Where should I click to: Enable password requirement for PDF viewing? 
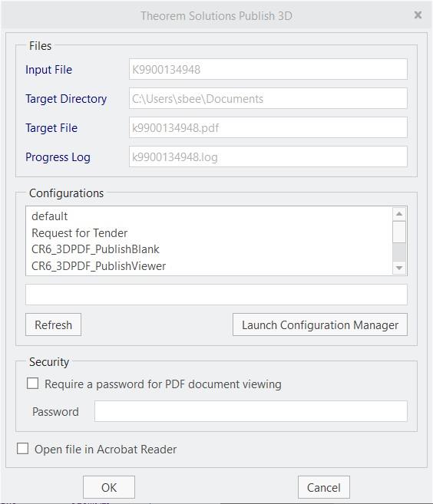pyautogui.click(x=32, y=384)
